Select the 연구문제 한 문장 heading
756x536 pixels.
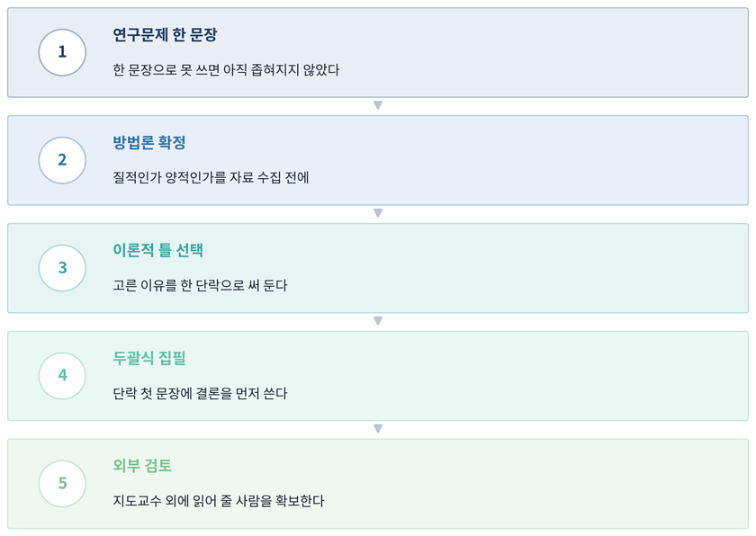(165, 35)
